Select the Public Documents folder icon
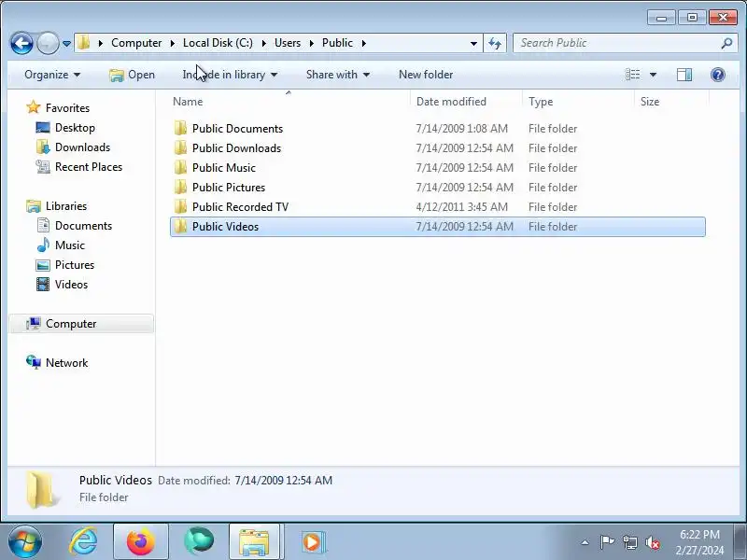 [180, 129]
